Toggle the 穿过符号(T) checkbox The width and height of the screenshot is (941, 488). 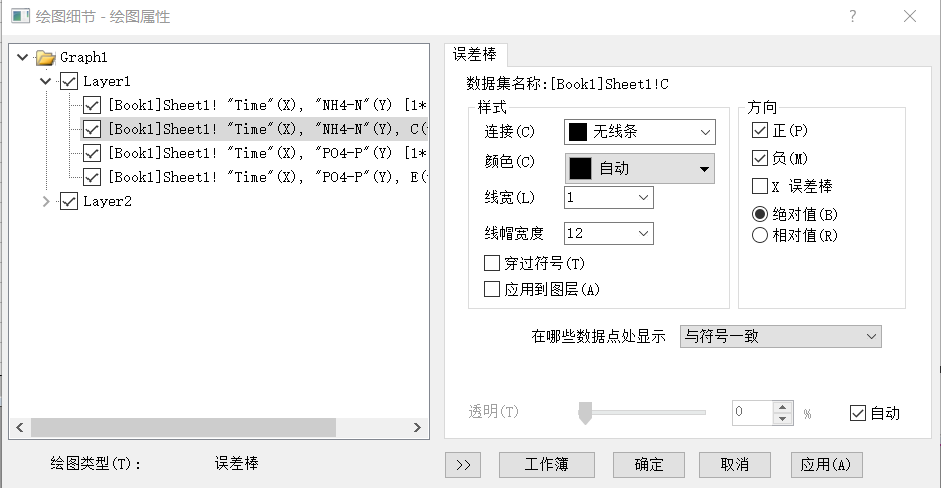tap(492, 263)
